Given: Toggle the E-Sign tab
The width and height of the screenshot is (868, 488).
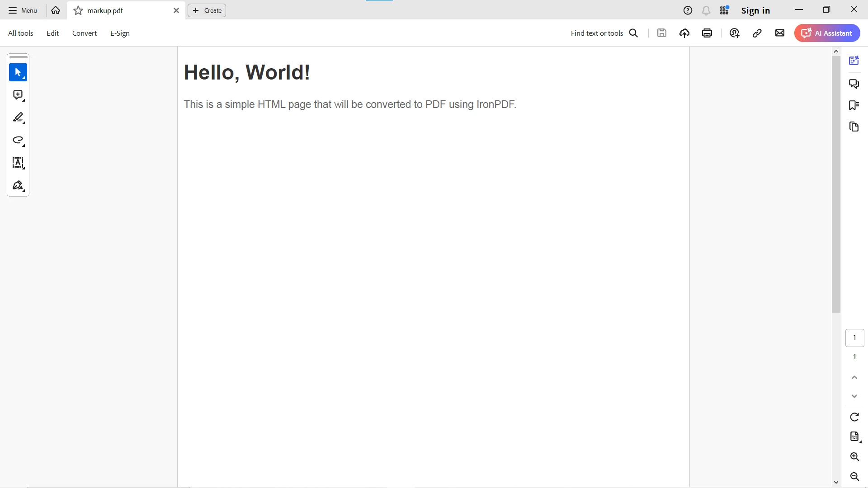Looking at the screenshot, I should click(119, 33).
